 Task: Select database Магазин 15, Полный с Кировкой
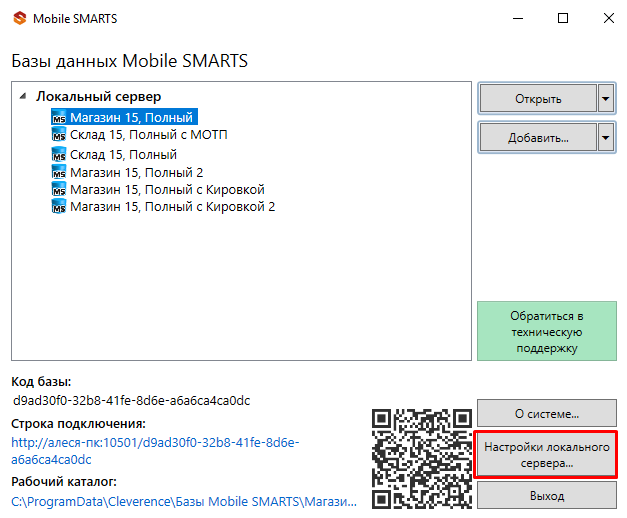click(168, 190)
